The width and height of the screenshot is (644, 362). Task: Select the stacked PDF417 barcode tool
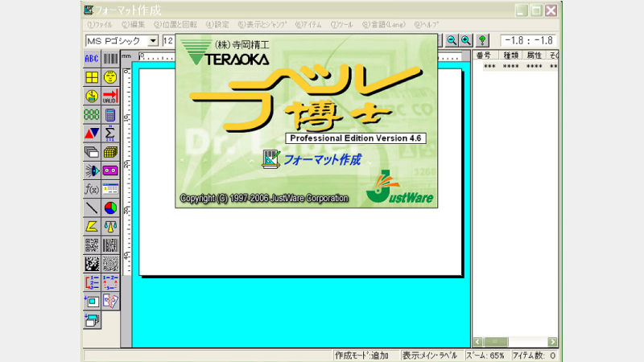coord(110,245)
